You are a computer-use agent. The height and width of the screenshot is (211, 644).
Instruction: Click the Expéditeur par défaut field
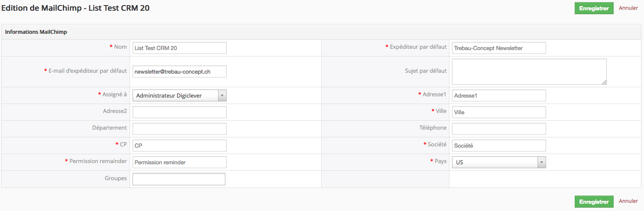(x=499, y=48)
